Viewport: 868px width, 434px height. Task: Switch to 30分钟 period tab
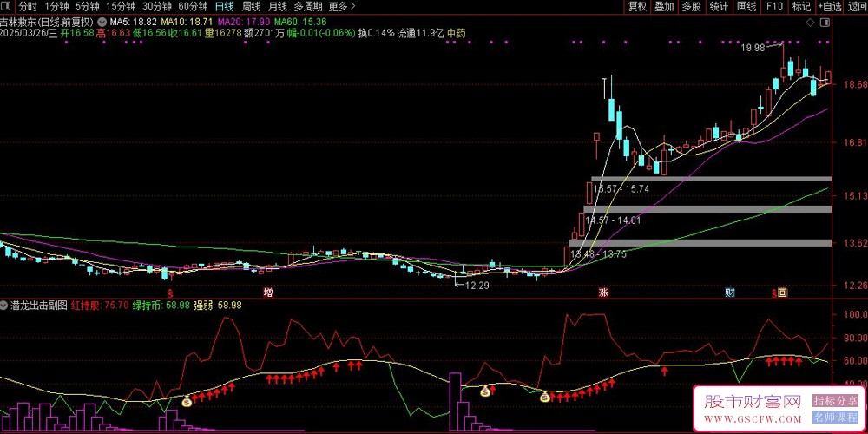click(156, 7)
